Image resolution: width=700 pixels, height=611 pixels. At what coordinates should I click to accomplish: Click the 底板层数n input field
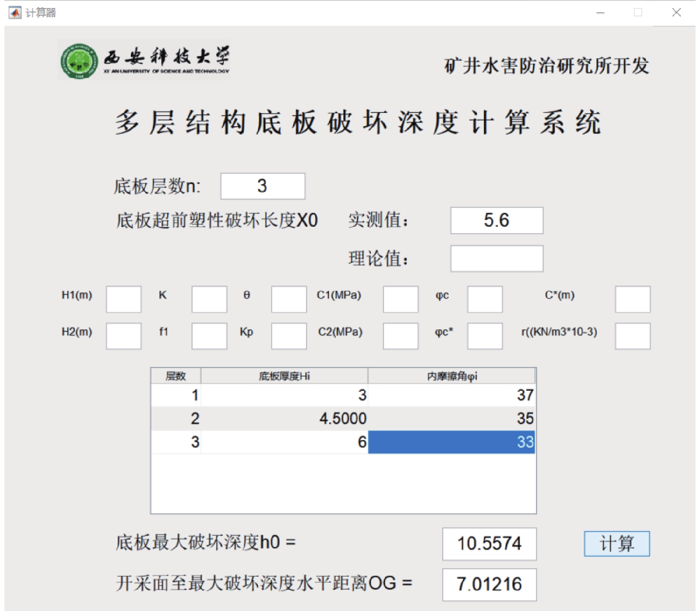(263, 186)
